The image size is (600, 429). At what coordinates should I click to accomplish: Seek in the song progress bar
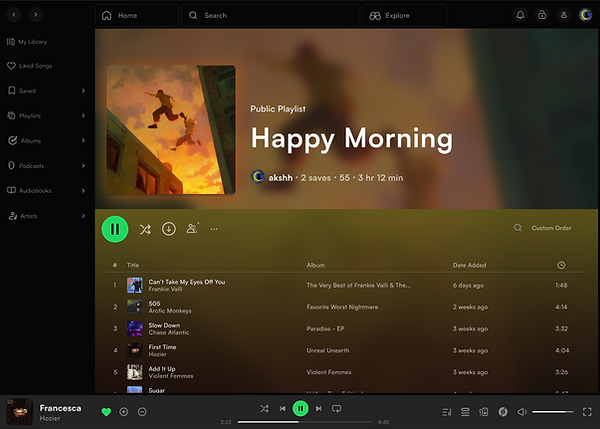[x=304, y=422]
